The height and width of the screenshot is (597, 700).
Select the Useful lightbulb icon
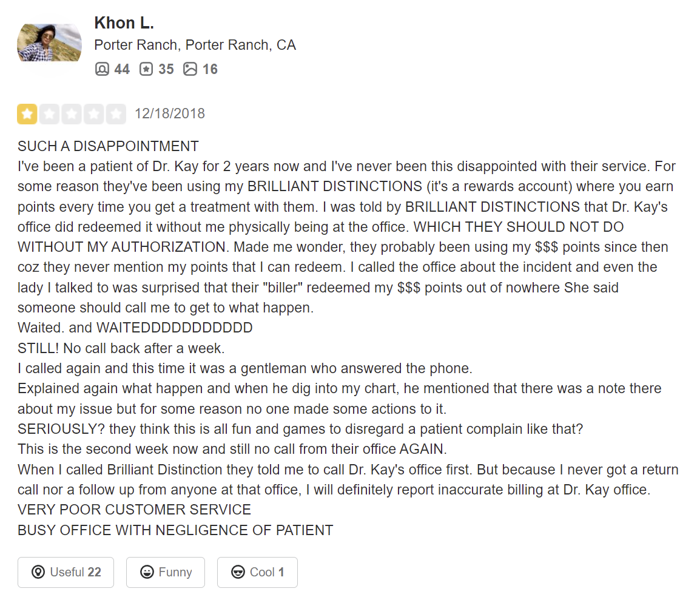point(38,572)
